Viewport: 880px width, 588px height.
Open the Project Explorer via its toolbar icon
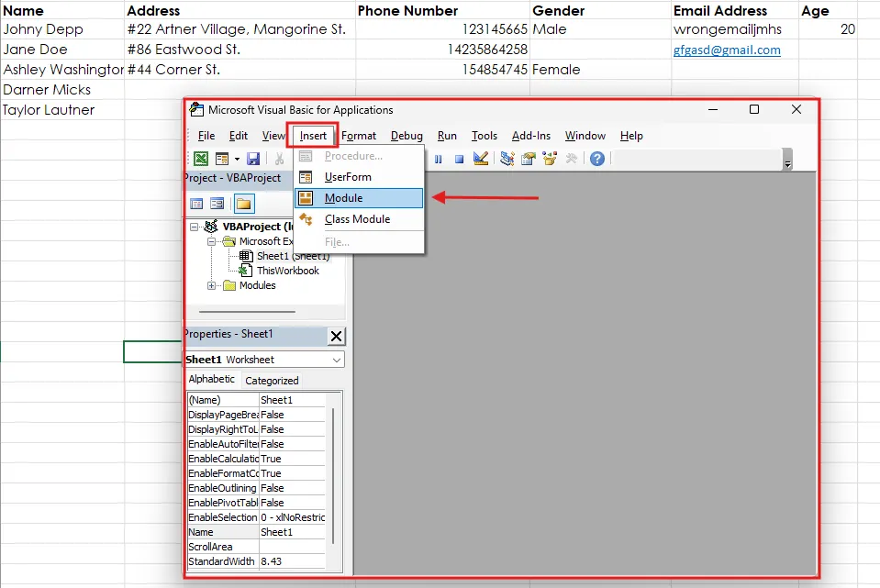pos(507,158)
